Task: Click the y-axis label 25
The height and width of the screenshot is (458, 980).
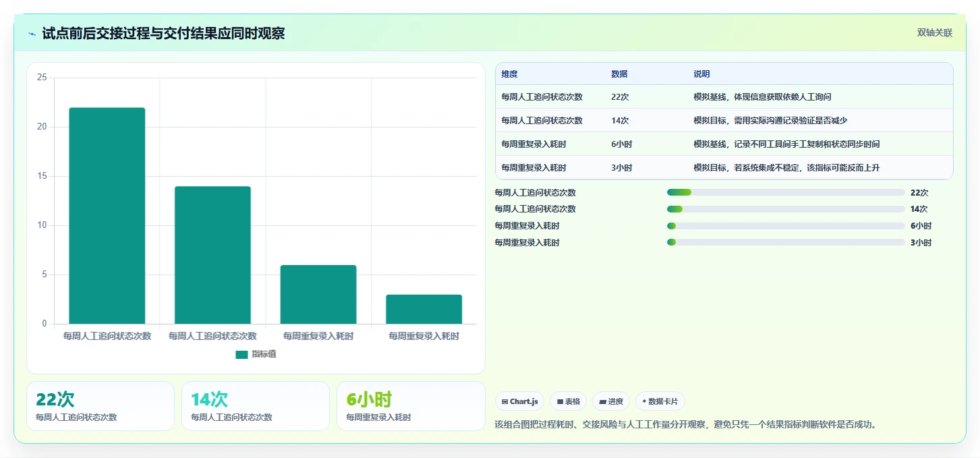Action: tap(42, 78)
